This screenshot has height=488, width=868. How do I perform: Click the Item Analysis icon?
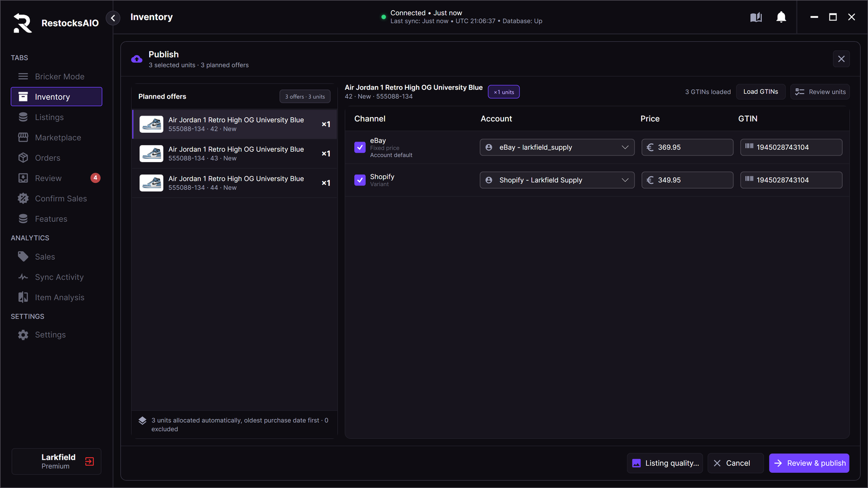pyautogui.click(x=23, y=297)
